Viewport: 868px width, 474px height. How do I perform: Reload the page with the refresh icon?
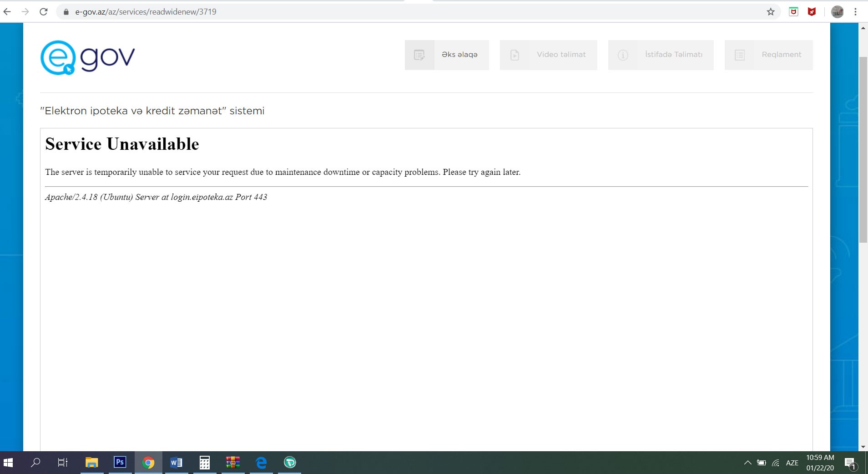point(44,12)
